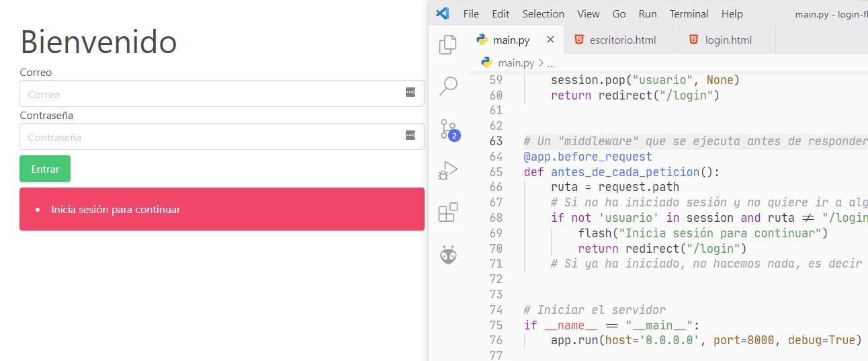Click the HTML5 icon on escritorio.html tab

[x=578, y=40]
